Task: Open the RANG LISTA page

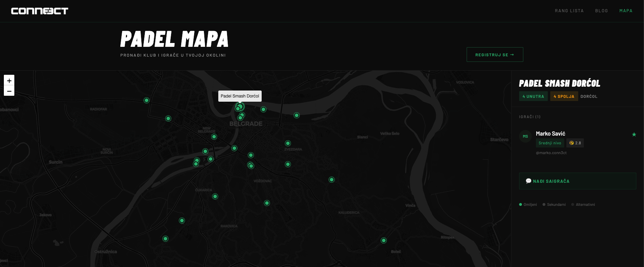Action: (x=569, y=11)
